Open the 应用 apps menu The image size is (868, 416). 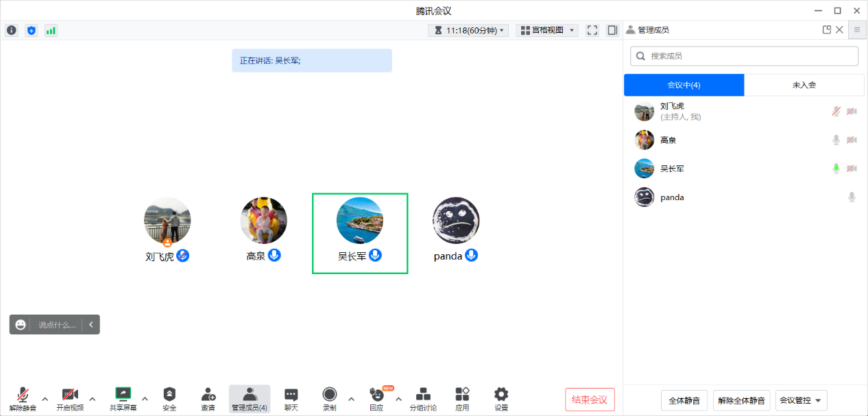(462, 399)
